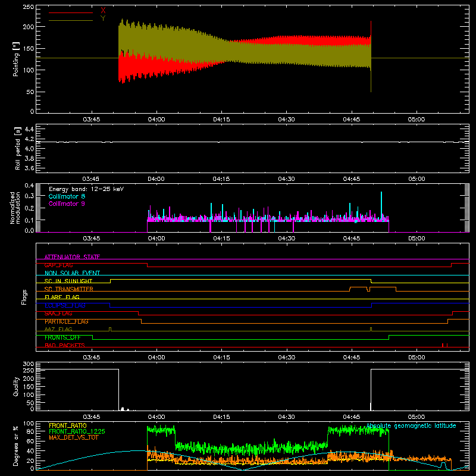Select the BAD_PACKETS flag label
This screenshot has height=476, width=476.
65,345
